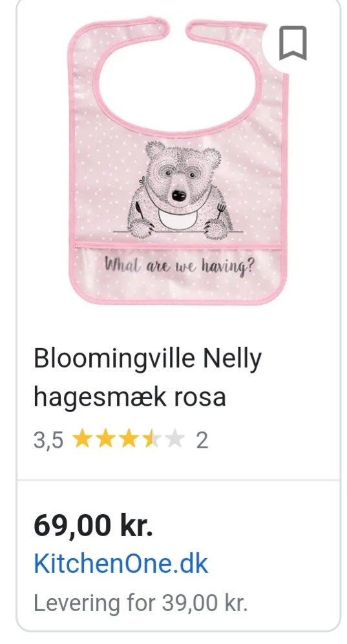
Task: Click the half-filled fourth star
Action: pyautogui.click(x=152, y=439)
